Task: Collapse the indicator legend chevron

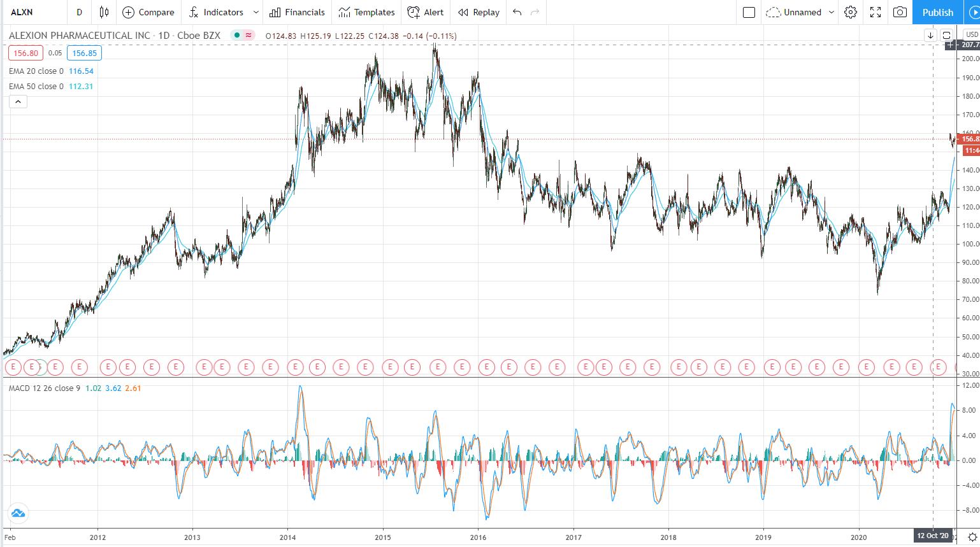Action: (x=18, y=102)
